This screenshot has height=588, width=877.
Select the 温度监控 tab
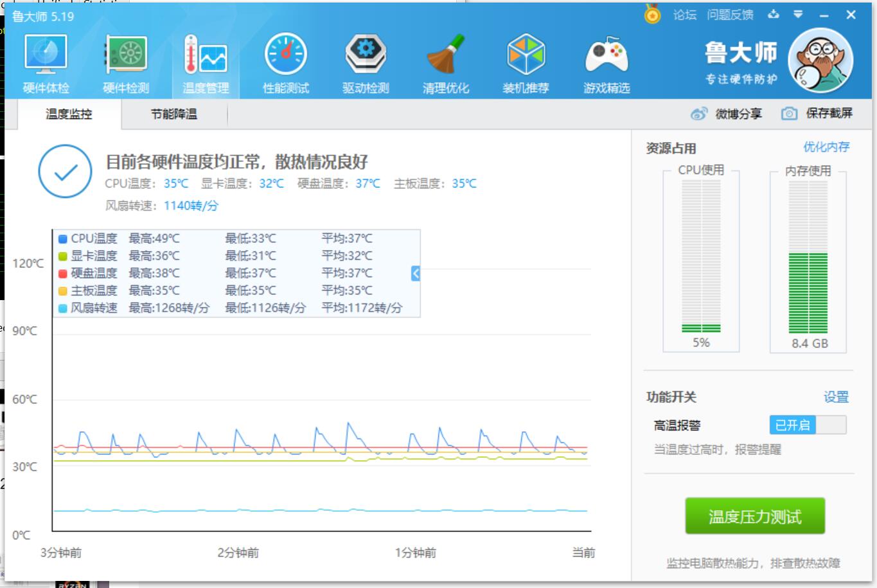click(71, 114)
